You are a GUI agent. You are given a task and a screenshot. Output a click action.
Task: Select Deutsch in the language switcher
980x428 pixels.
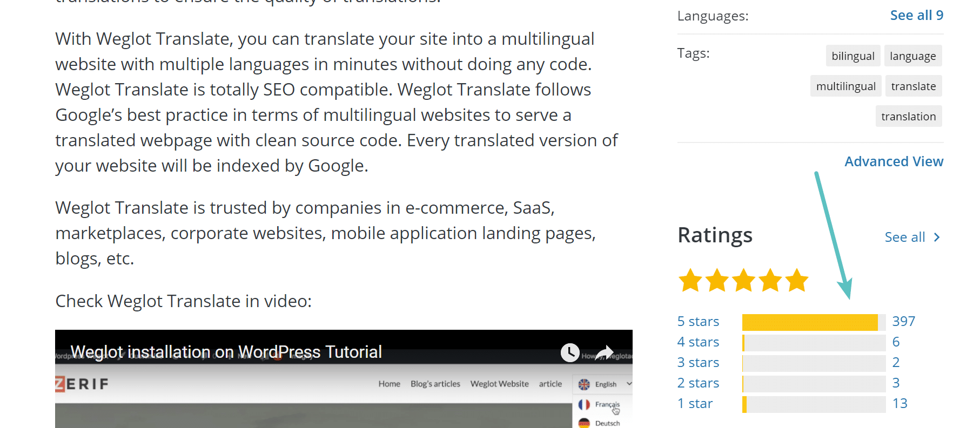click(607, 423)
